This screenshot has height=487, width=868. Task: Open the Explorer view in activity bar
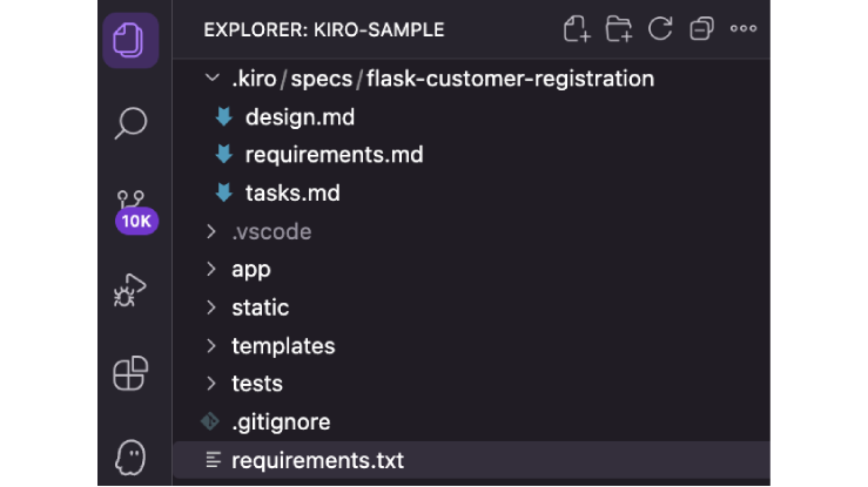click(130, 41)
